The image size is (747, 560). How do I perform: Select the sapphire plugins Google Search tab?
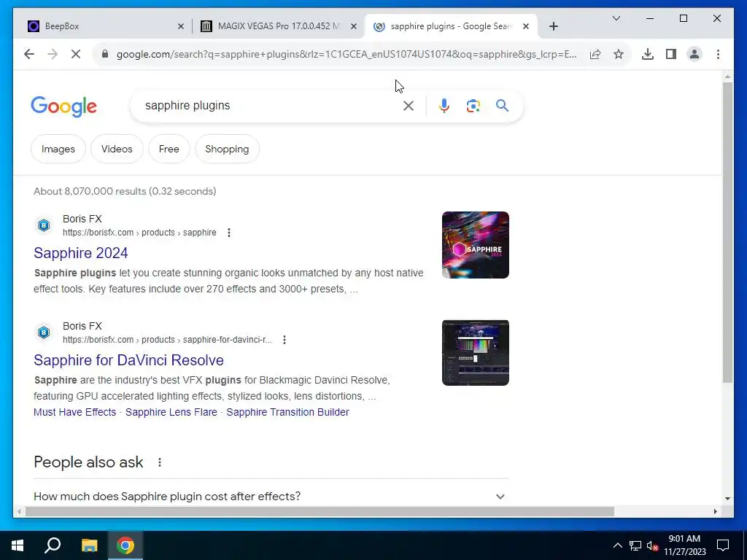[x=451, y=26]
